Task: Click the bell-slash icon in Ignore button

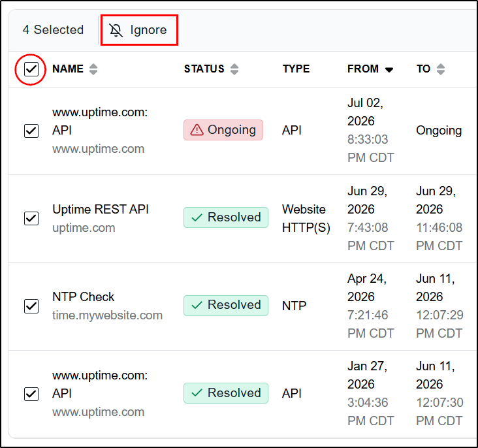Action: click(116, 30)
